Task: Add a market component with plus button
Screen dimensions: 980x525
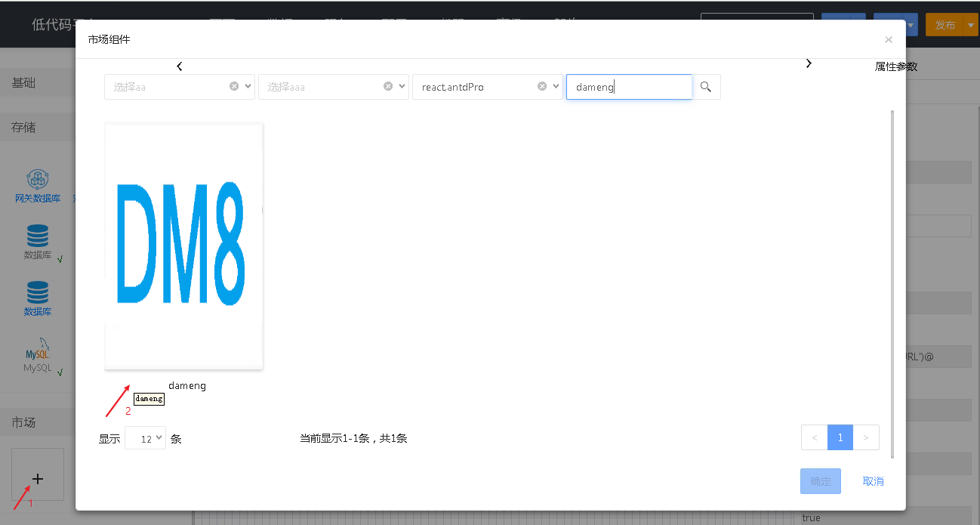Action: 38,474
